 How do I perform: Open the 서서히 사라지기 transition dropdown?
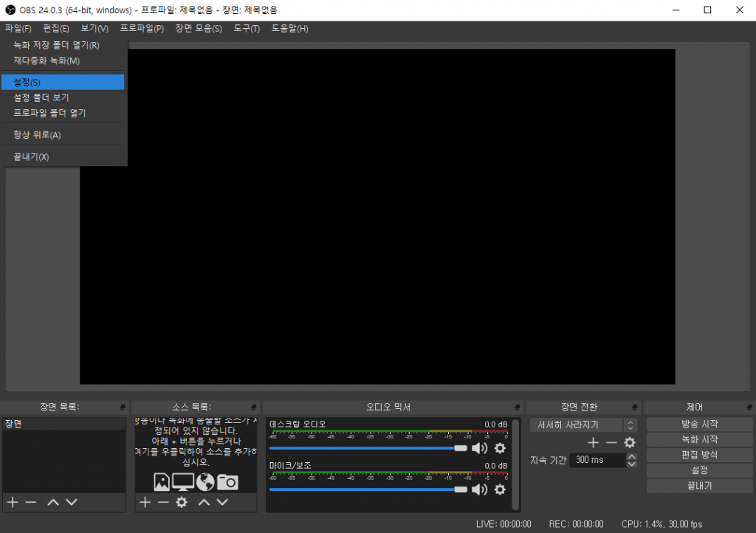[583, 425]
